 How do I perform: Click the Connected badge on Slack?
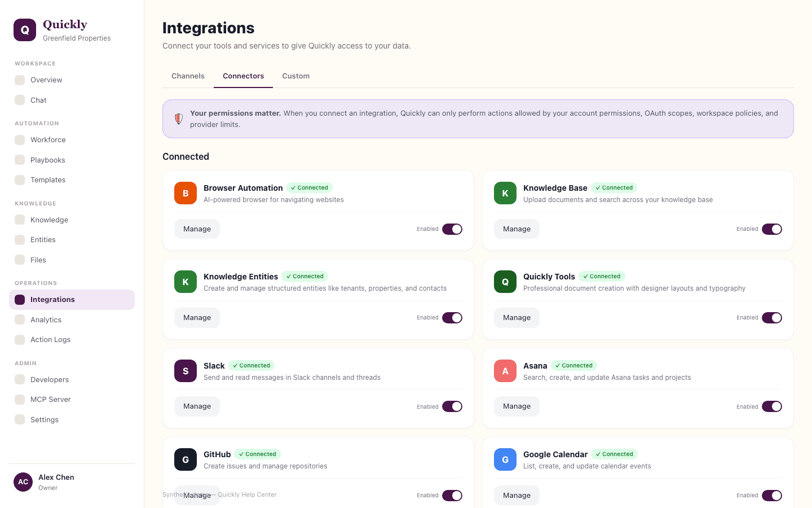click(251, 366)
